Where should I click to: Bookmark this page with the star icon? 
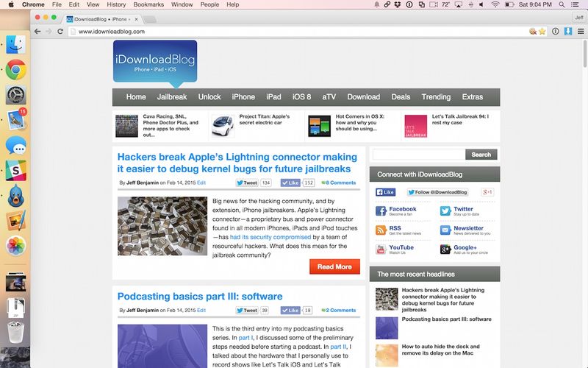tap(542, 32)
